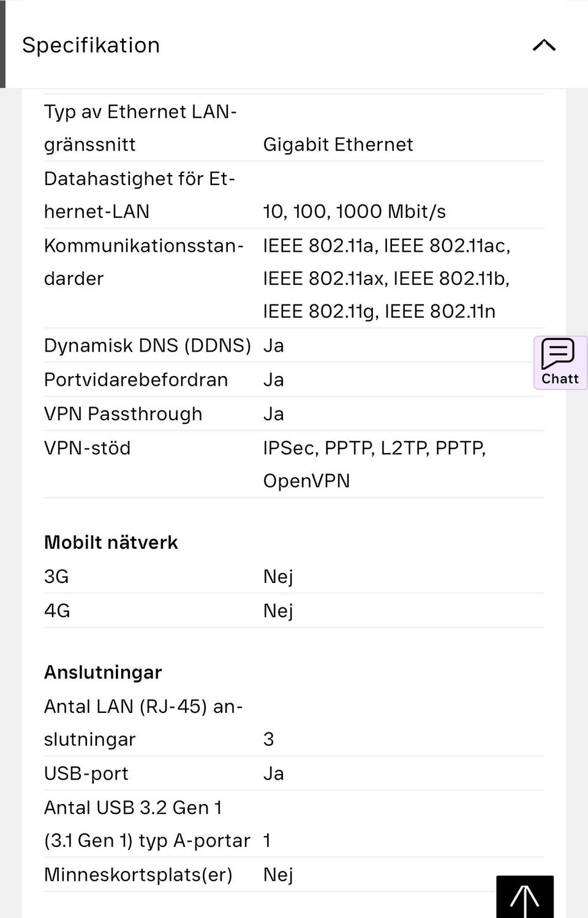Select the VPN Passthrough label

click(123, 414)
